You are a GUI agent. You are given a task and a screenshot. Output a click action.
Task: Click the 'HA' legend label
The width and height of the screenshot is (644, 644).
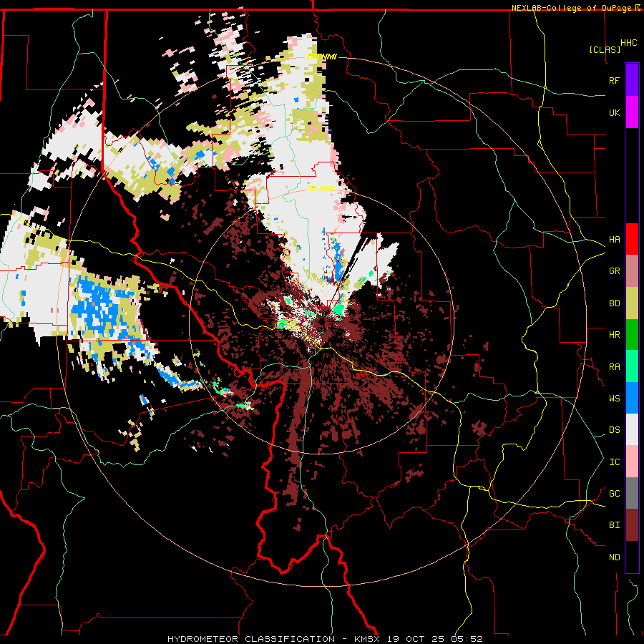tap(614, 240)
